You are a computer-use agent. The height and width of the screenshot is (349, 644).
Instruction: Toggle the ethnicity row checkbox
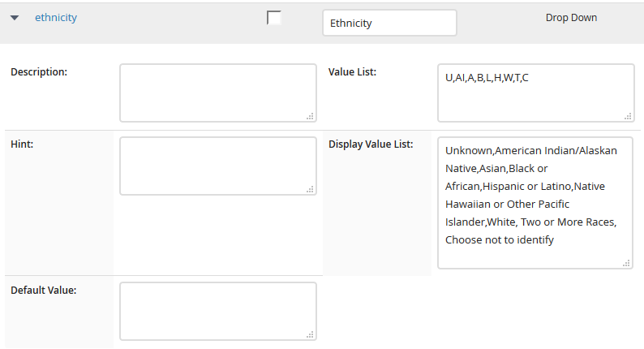click(274, 18)
